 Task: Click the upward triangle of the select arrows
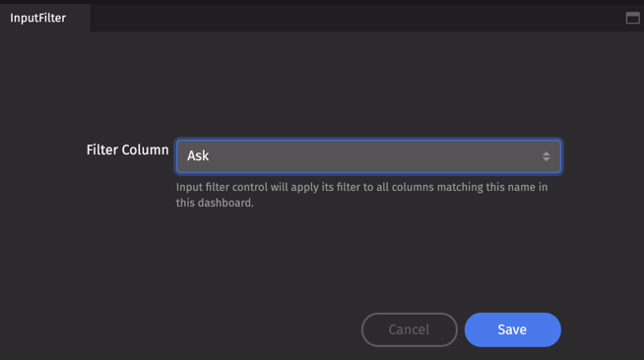coord(546,152)
